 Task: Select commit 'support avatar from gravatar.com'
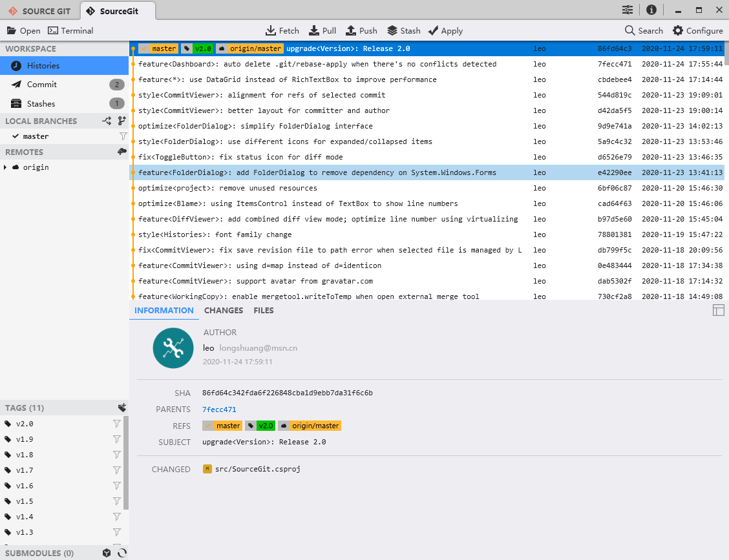point(427,281)
